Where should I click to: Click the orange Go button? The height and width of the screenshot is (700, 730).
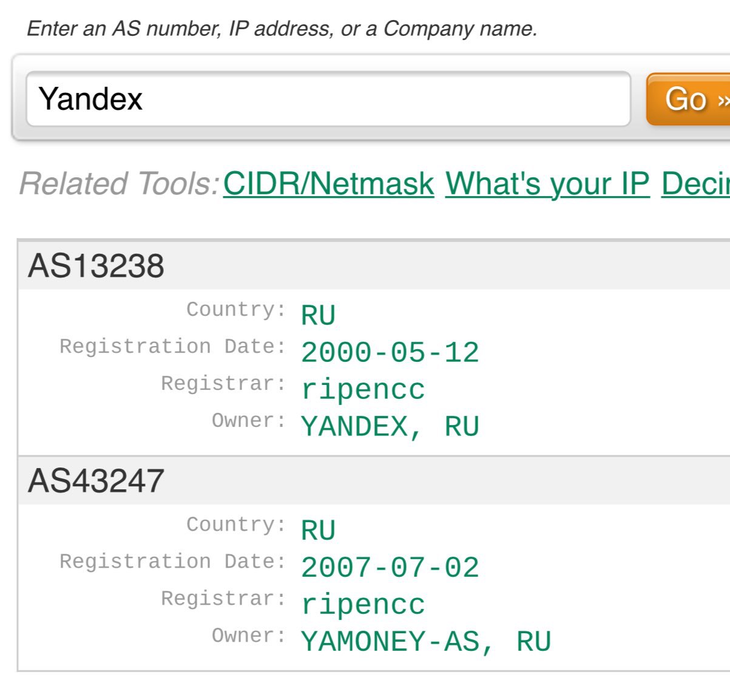689,99
